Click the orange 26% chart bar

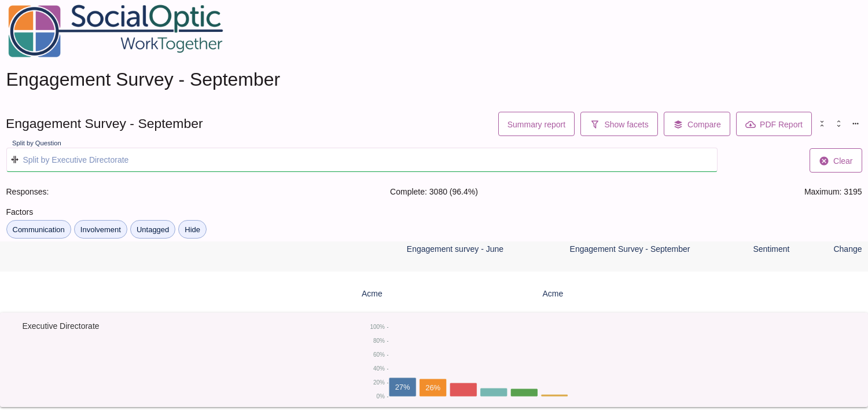[433, 387]
